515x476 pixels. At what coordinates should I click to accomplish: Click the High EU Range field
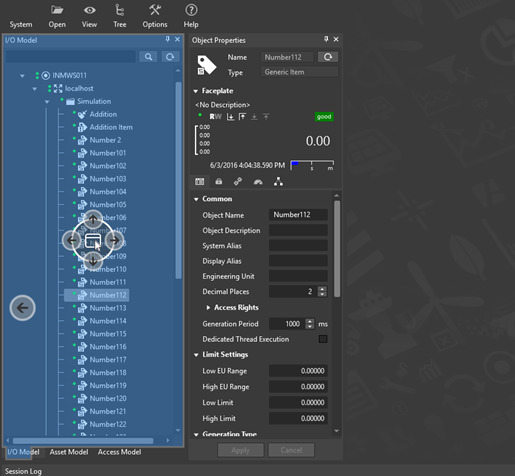point(298,387)
